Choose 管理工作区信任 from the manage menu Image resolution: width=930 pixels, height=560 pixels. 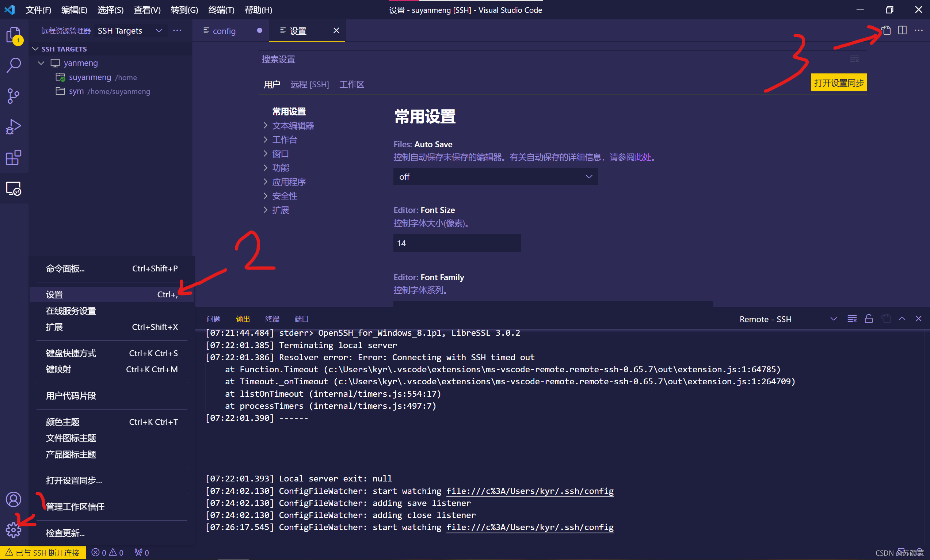[x=112, y=507]
